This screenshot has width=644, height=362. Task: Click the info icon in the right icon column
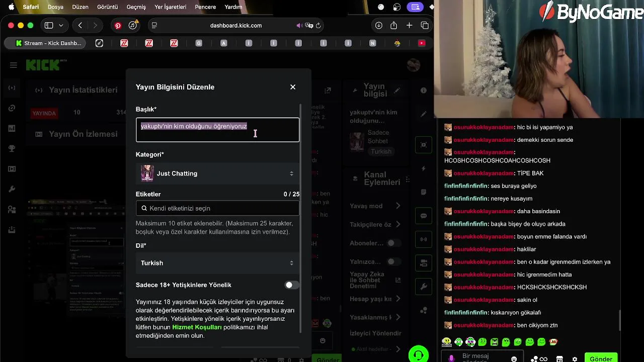pos(424,90)
